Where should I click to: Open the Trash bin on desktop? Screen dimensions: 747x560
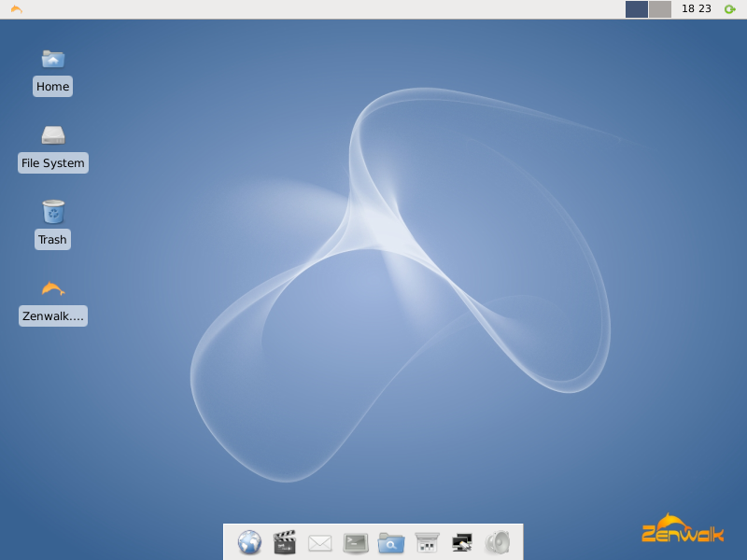(x=53, y=212)
